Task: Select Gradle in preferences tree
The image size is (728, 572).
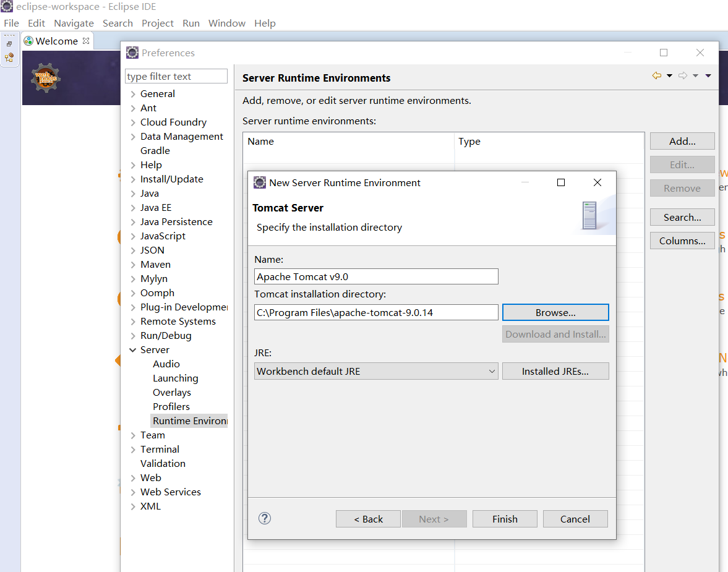Action: [155, 151]
